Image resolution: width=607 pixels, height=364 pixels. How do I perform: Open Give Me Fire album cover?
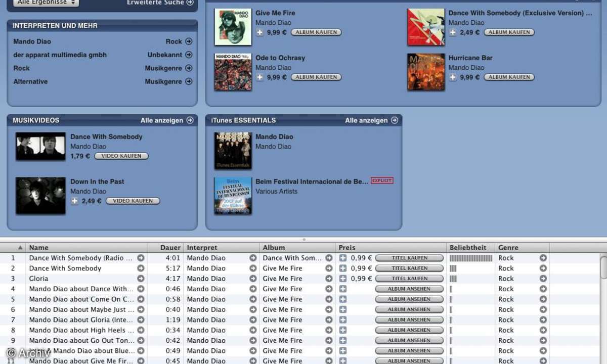pos(233,27)
